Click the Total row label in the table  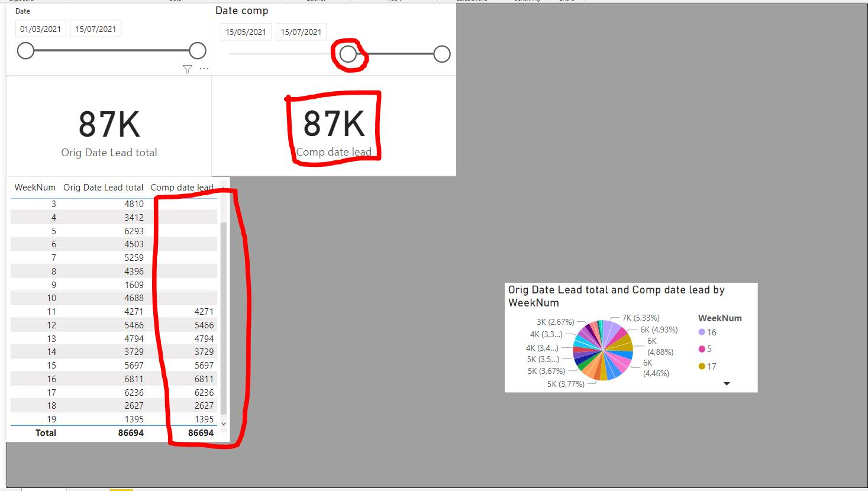click(x=46, y=433)
